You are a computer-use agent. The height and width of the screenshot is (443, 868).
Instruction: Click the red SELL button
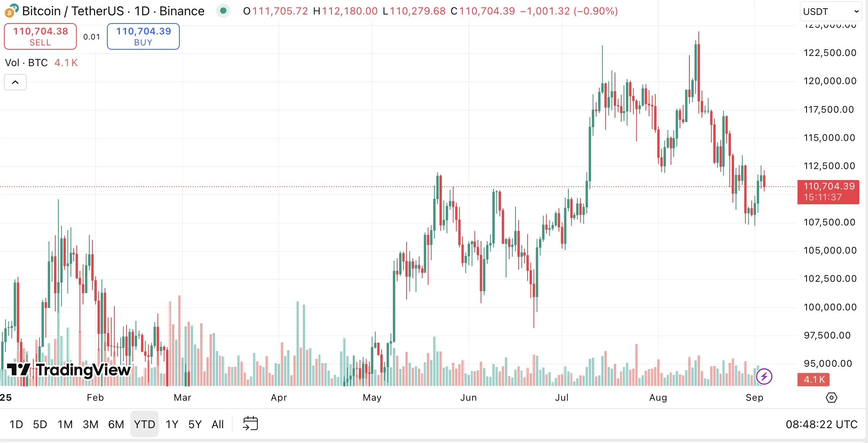(40, 36)
